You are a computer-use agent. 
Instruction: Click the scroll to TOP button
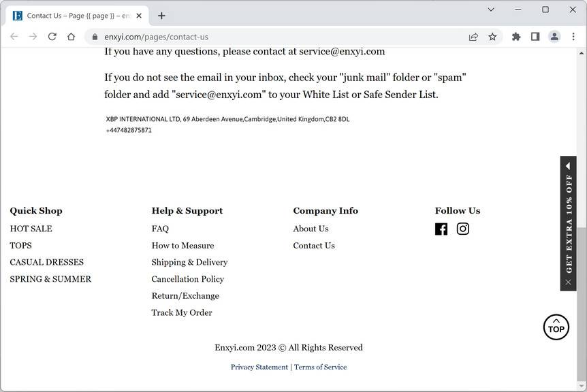(556, 327)
